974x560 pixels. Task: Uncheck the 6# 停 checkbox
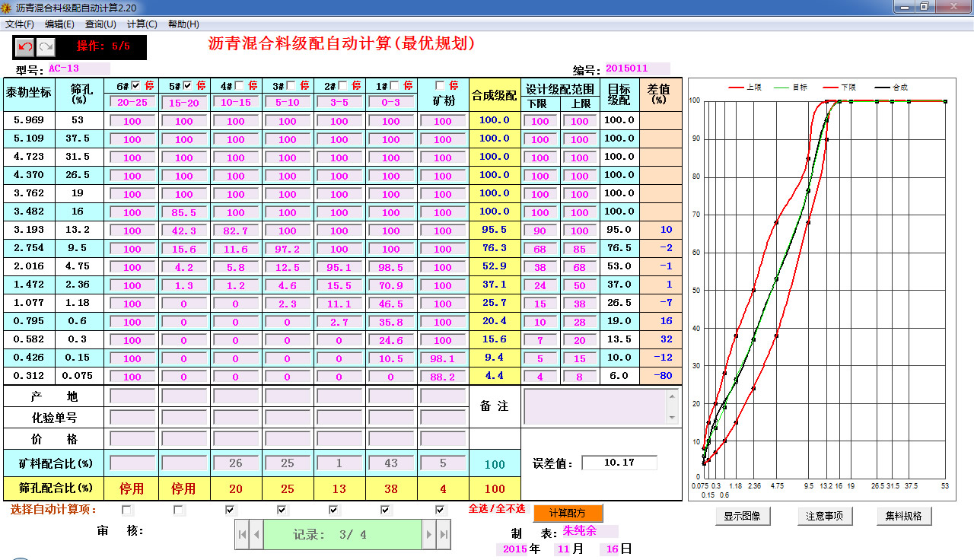click(x=135, y=85)
